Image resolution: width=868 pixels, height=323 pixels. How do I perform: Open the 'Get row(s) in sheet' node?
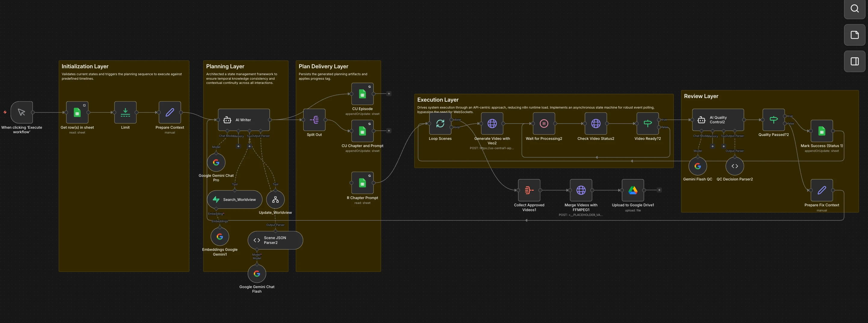77,112
